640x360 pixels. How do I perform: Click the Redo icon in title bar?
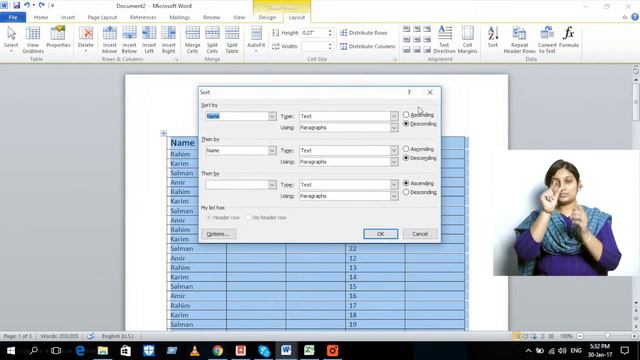coord(42,6)
